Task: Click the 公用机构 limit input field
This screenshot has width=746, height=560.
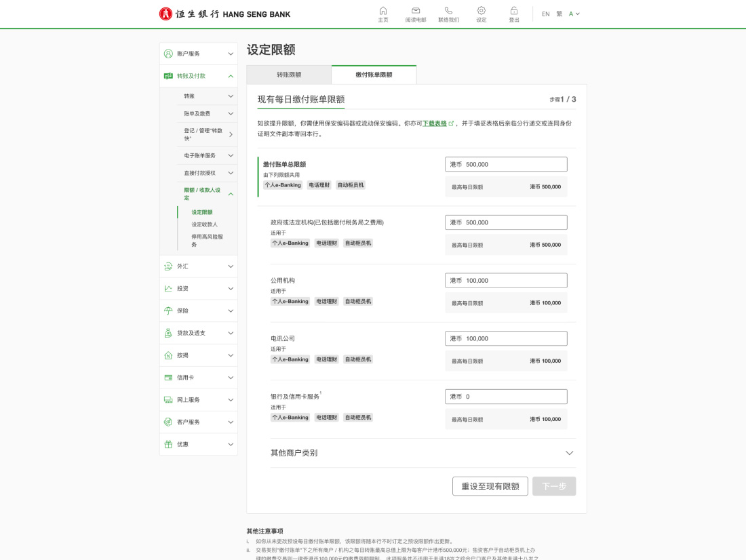Action: click(506, 281)
